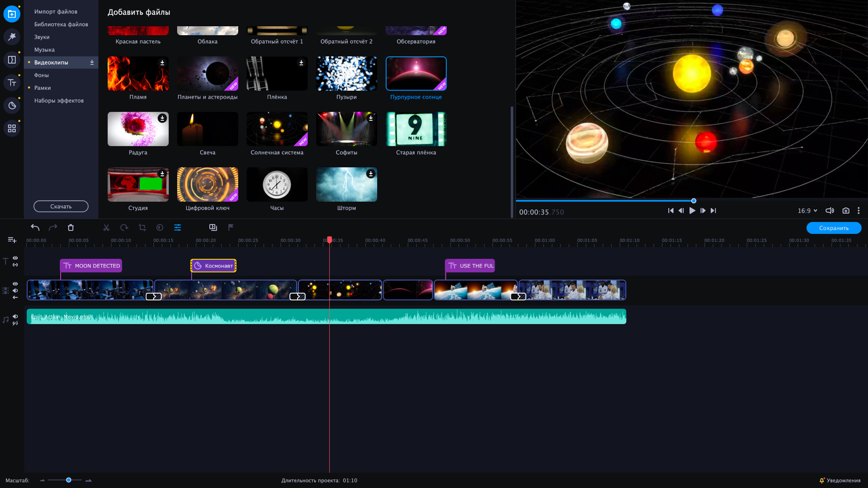Click the crop tool in timeline toolbar

(142, 228)
